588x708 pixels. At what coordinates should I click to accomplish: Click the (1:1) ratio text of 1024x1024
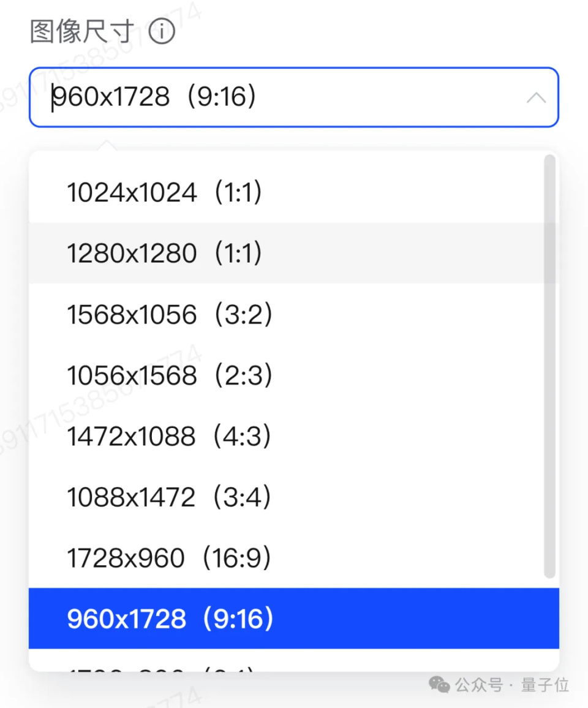click(238, 193)
